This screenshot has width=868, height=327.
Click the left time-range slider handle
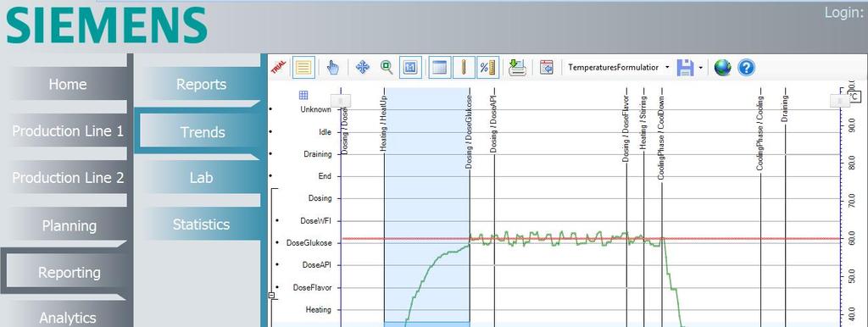tap(341, 101)
